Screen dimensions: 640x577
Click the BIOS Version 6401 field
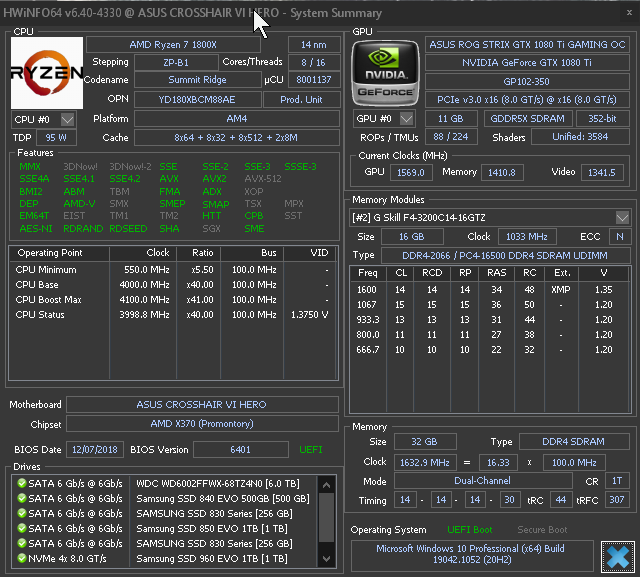pos(240,450)
